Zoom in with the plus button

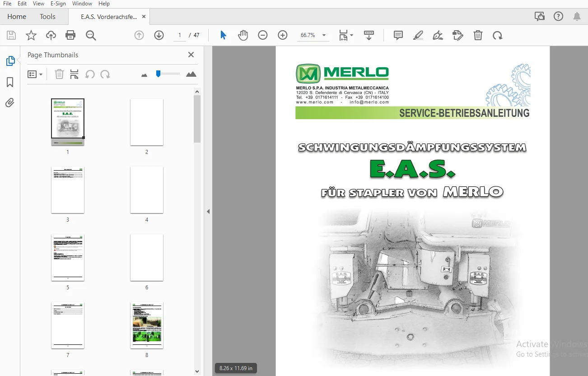click(x=283, y=35)
